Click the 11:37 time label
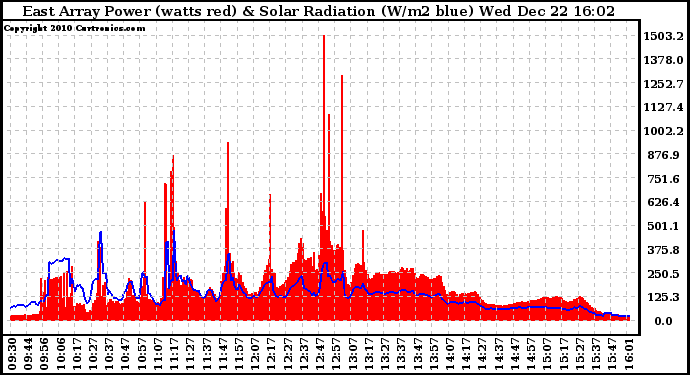Image resolution: width=690 pixels, height=375 pixels. [x=207, y=354]
